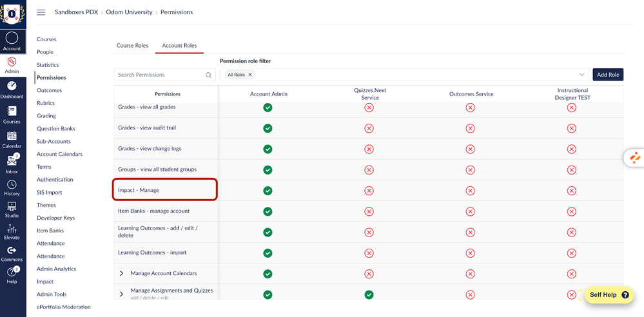Open the Commons arrow icon
The width and height of the screenshot is (644, 317).
point(12,251)
